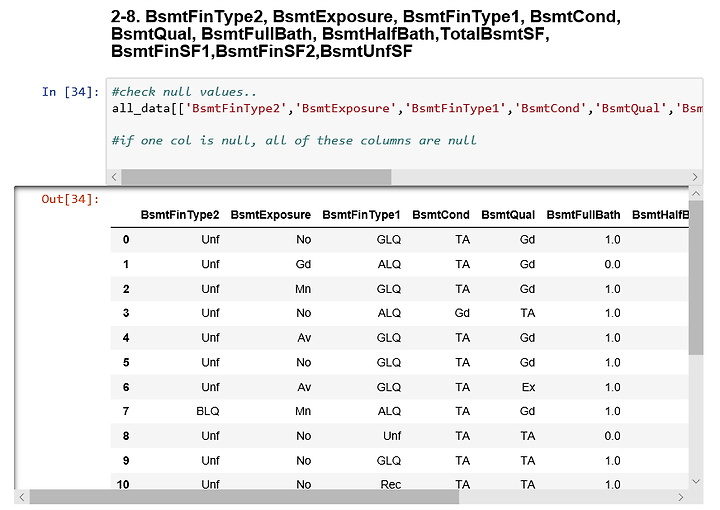
Task: Click the code cell's horizontal scrollbar thumb
Action: pyautogui.click(x=256, y=177)
